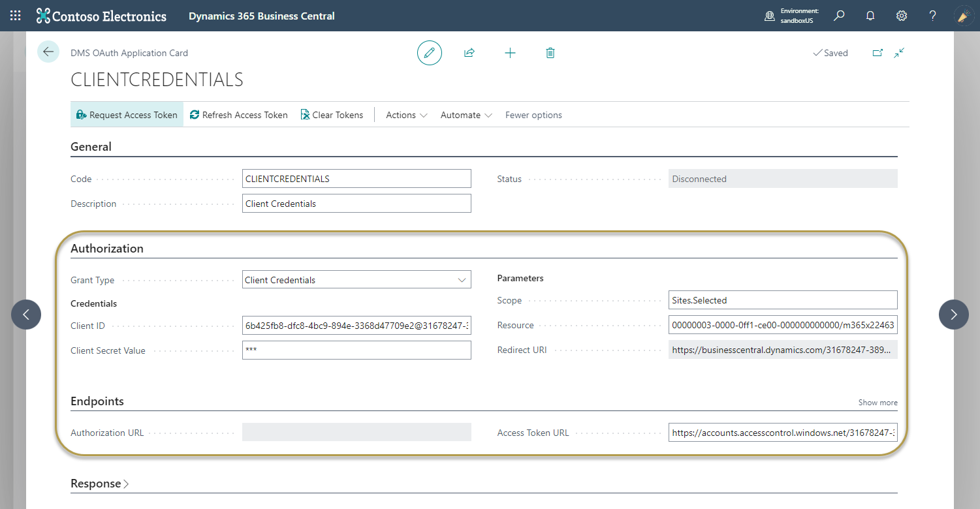
Task: Click the right carousel navigation arrow
Action: (x=953, y=315)
